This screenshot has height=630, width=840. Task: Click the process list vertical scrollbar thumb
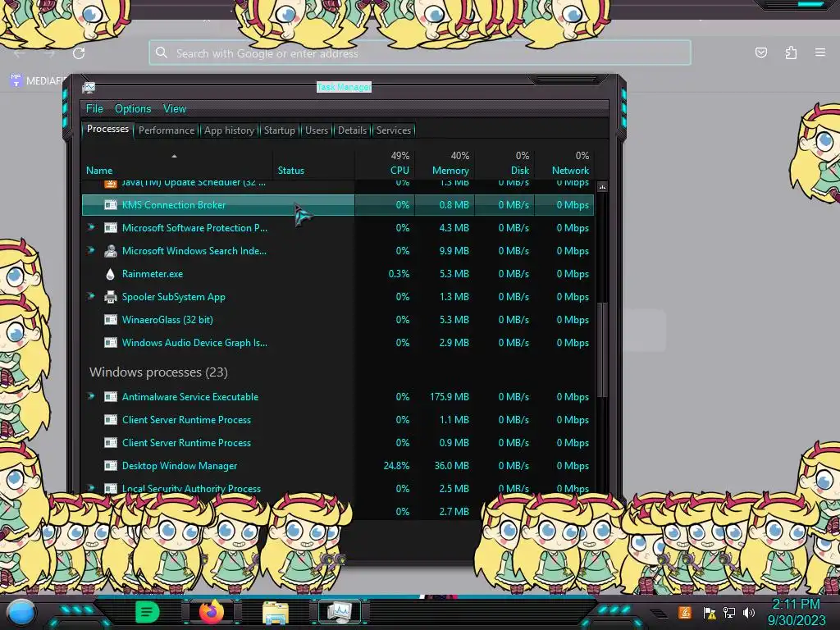tap(602, 349)
